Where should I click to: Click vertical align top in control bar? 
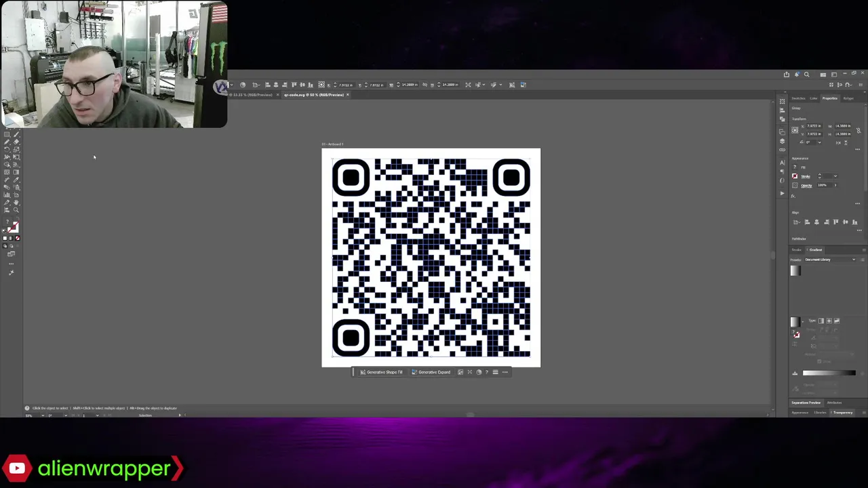click(294, 85)
